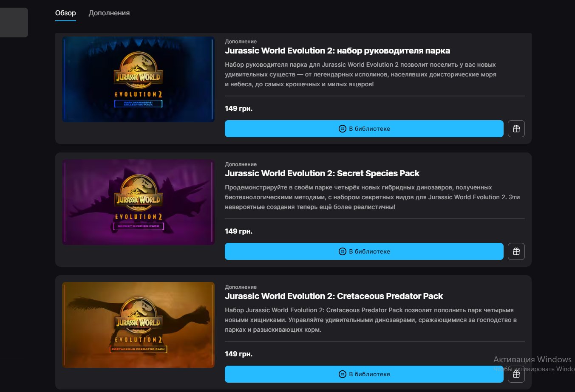Gift the набор руководителя парка add-on
Screen dimensions: 575x392
516,129
